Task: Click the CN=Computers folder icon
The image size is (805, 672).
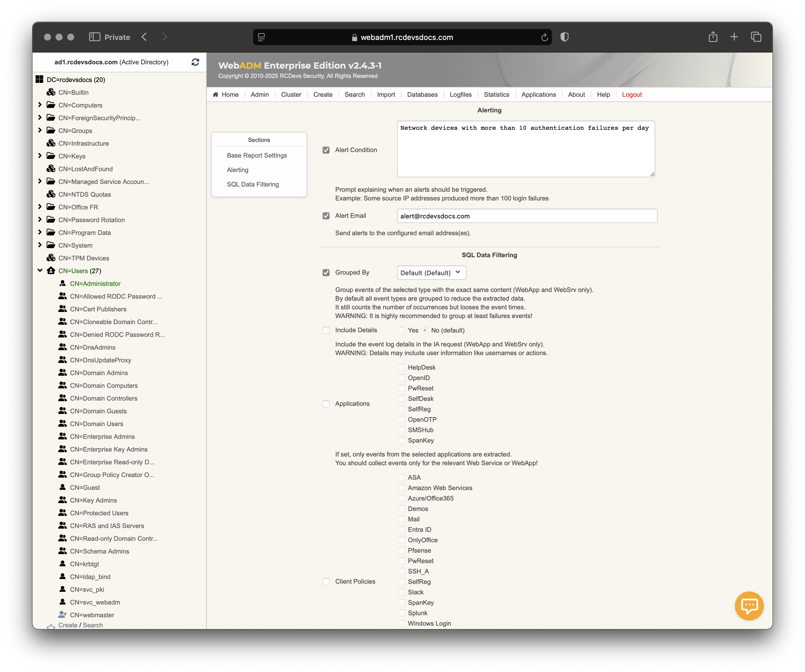Action: point(51,105)
